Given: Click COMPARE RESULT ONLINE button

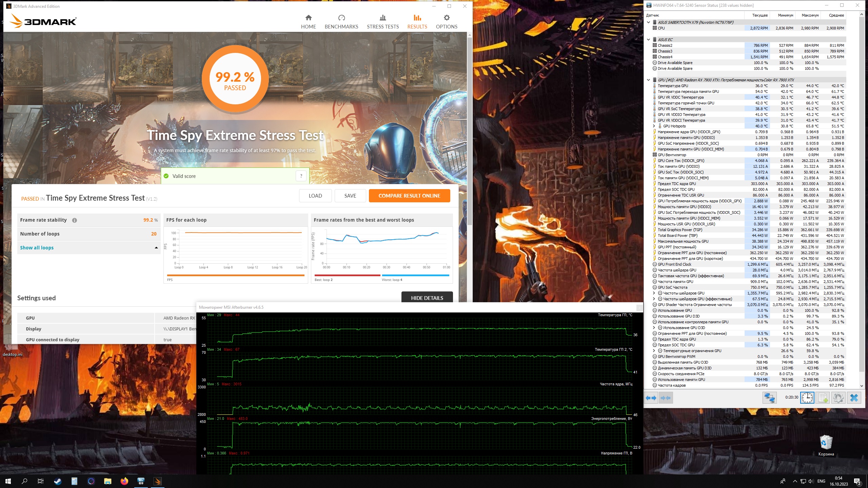Looking at the screenshot, I should [x=409, y=196].
